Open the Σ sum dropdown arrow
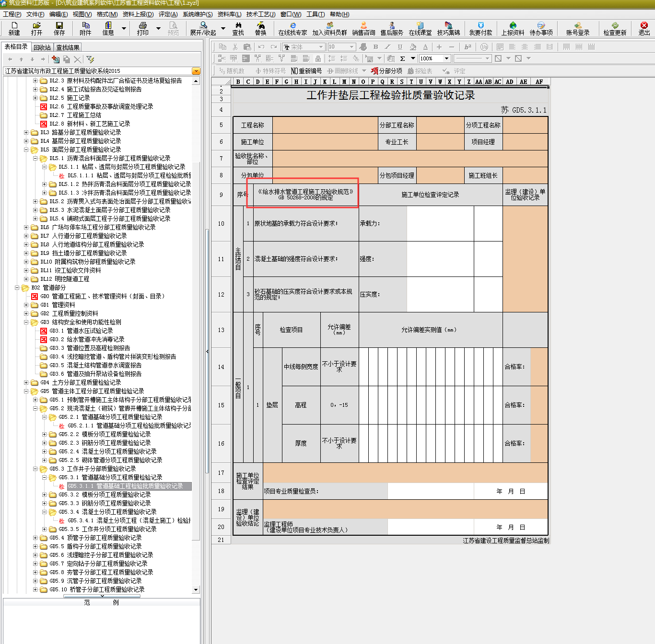Image resolution: width=655 pixels, height=644 pixels. [x=413, y=58]
